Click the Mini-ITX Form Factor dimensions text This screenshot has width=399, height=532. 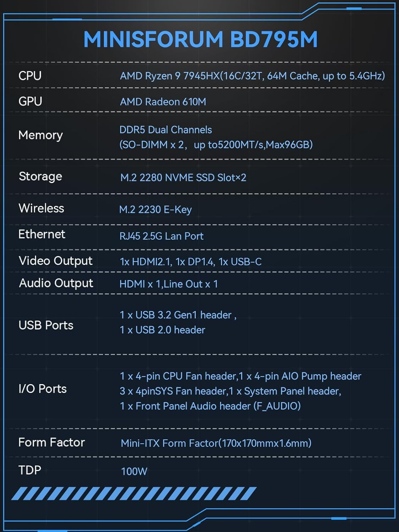(216, 443)
